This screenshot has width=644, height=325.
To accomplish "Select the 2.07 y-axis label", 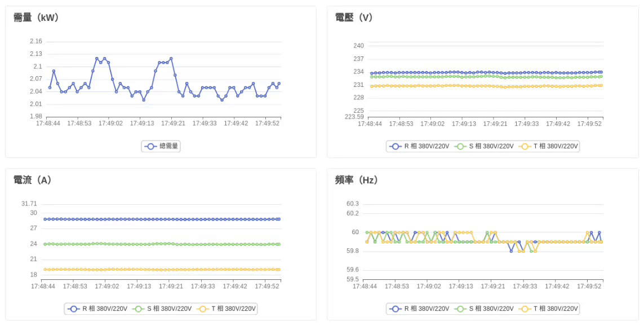I will 35,78.
